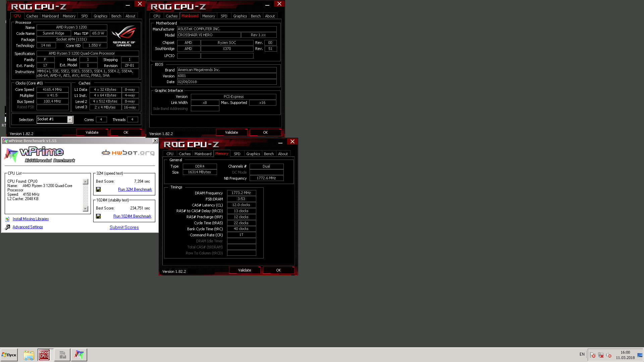This screenshot has height=362, width=644.
Task: Minimize the Memory CPU-Z window
Action: (x=280, y=142)
